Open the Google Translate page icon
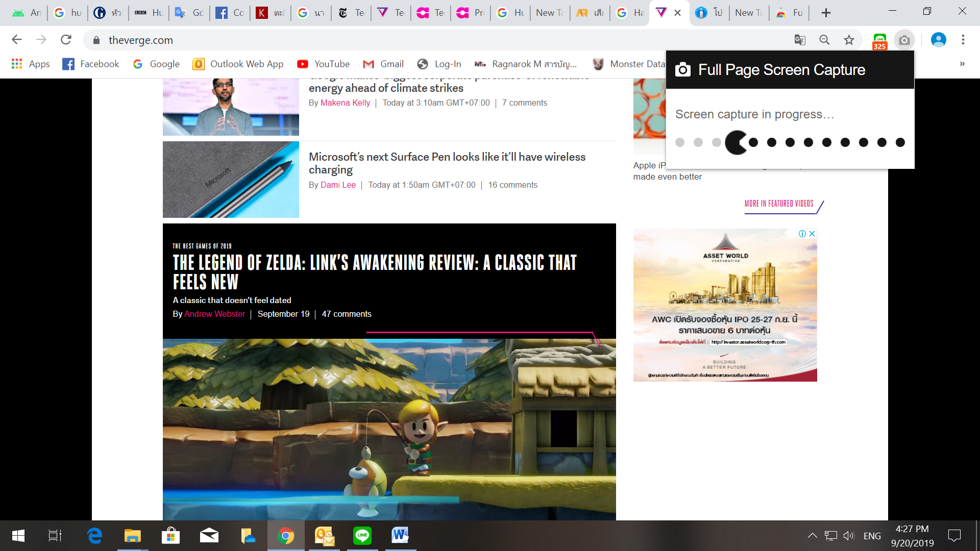980x551 pixels. [x=800, y=40]
